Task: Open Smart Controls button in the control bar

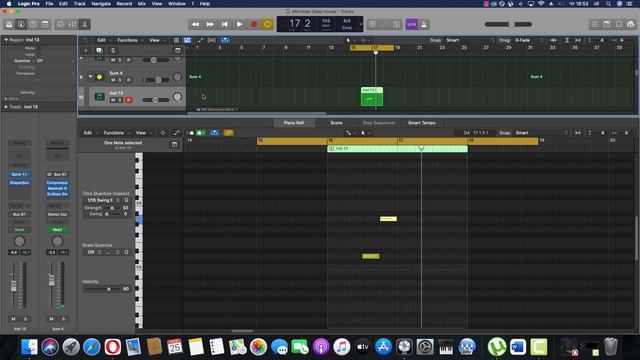Action: pos(60,24)
